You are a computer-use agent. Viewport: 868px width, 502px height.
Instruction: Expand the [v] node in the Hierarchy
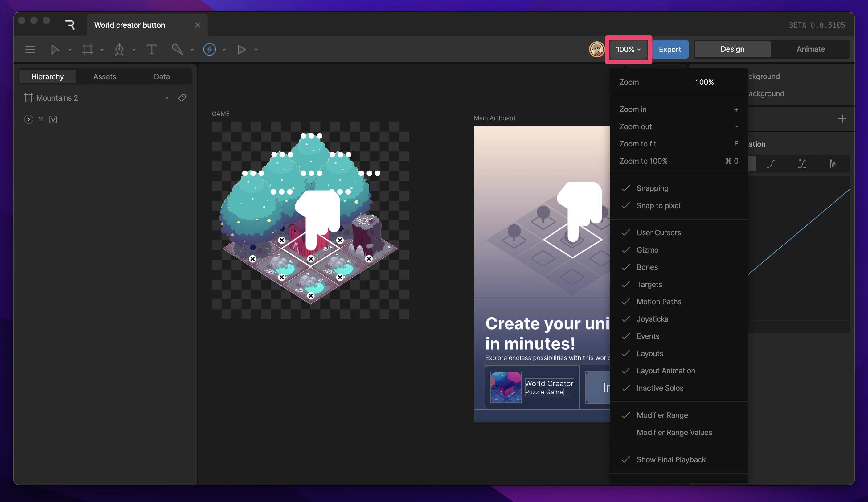(x=28, y=119)
